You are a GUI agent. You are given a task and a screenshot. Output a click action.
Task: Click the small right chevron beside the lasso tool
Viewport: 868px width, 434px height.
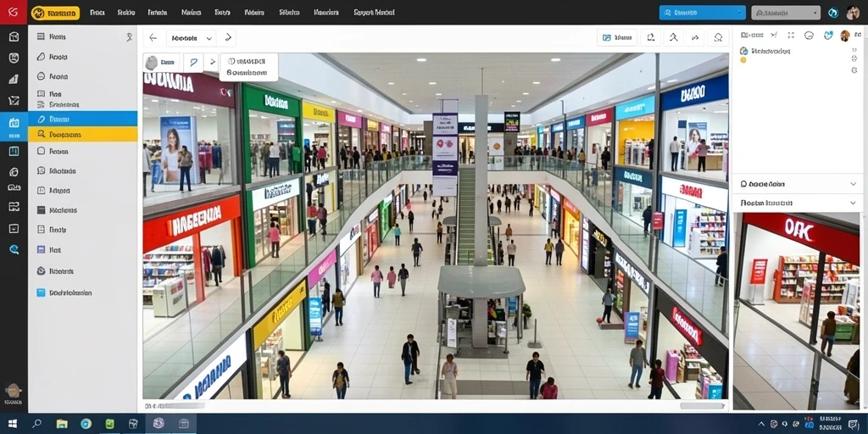click(x=212, y=63)
